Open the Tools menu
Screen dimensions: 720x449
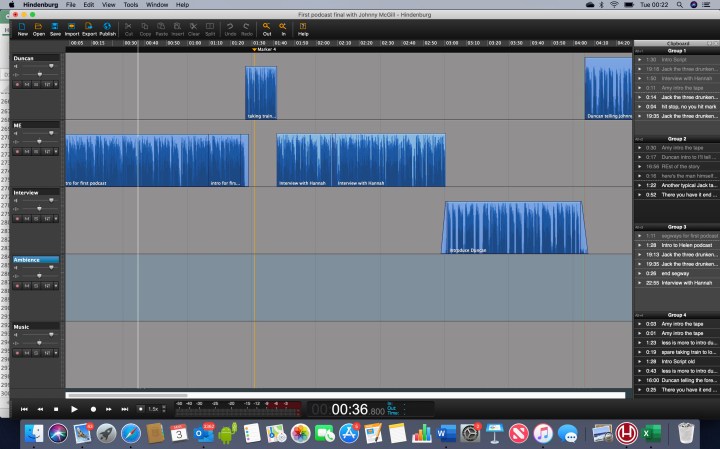[x=131, y=5]
